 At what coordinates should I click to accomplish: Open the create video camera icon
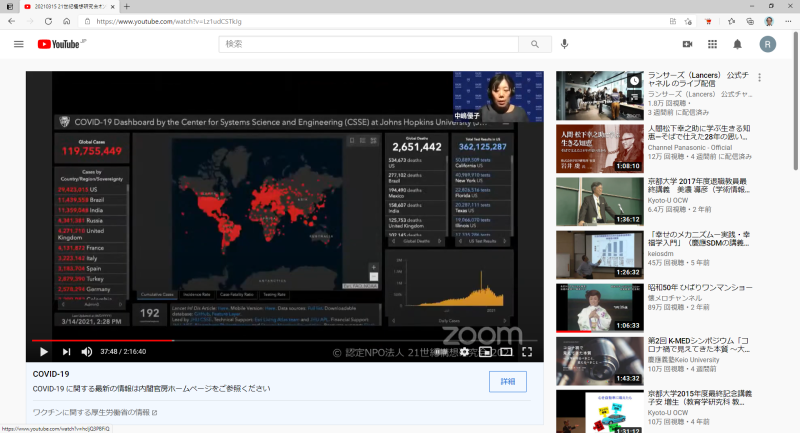(687, 44)
